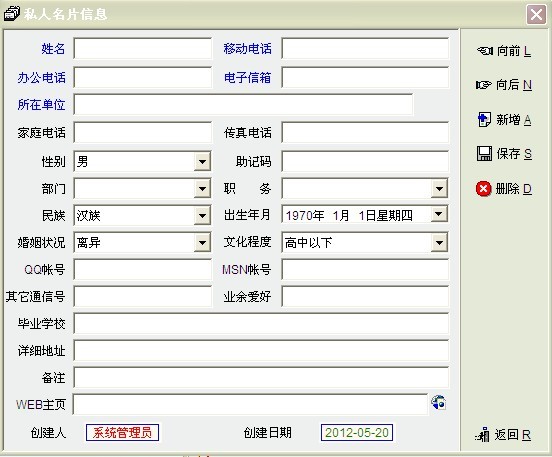Click the 删除 D button label
This screenshot has height=457, width=552.
(x=514, y=189)
